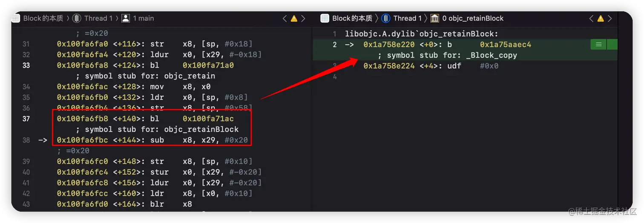644x223 pixels.
Task: Select the bl instruction at 0x100fa6fa8
Action: [x=145, y=66]
